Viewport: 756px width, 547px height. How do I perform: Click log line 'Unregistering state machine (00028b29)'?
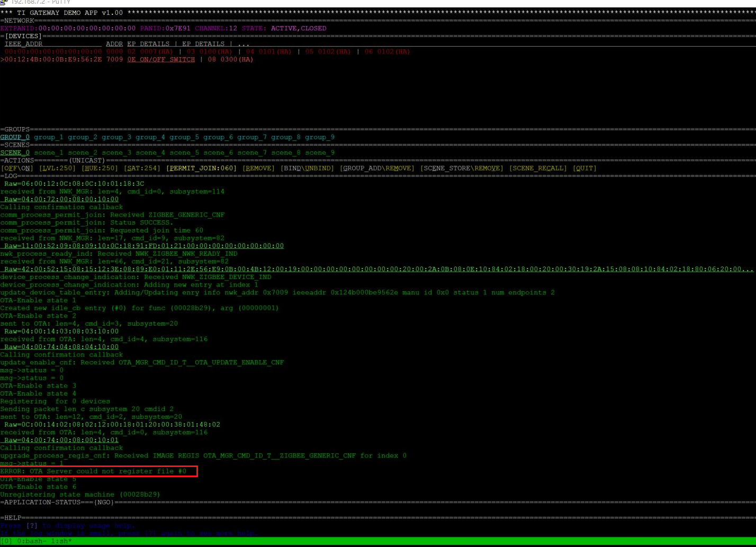coord(80,495)
